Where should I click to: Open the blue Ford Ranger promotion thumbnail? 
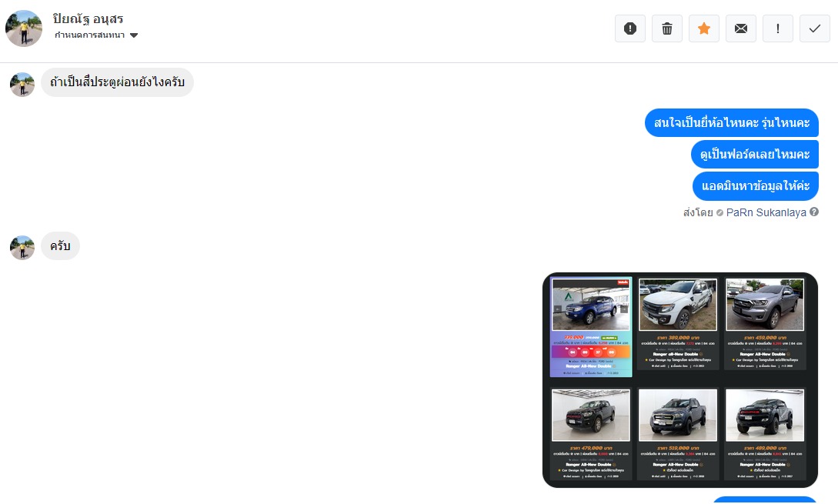(591, 326)
